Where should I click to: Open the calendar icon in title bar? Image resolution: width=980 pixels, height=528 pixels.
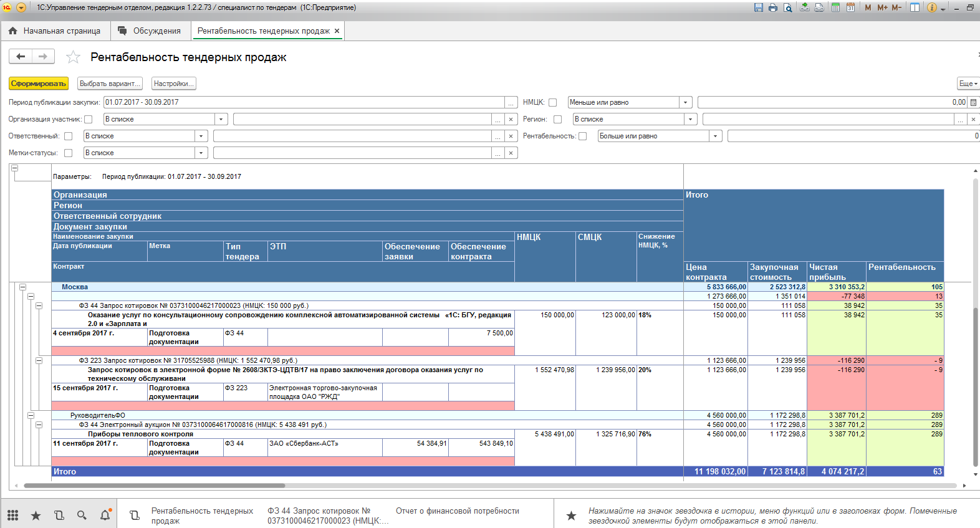point(850,7)
